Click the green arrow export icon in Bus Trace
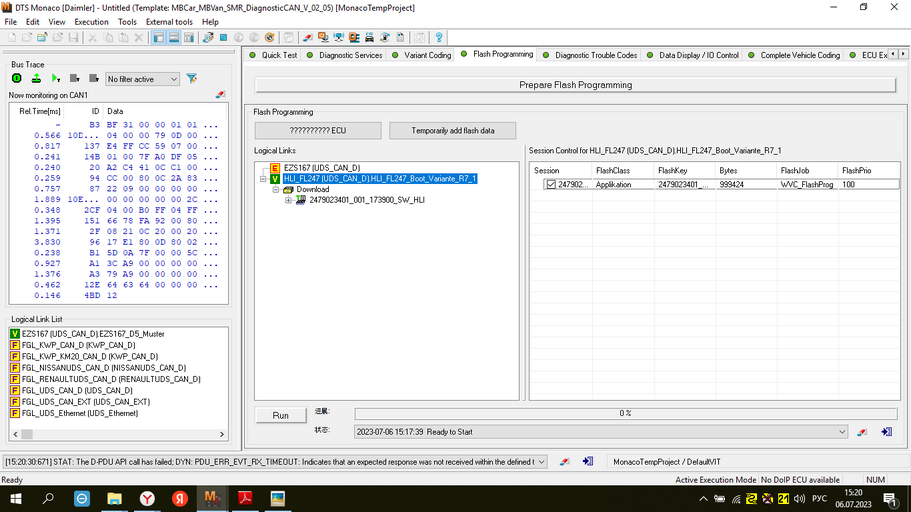 (36, 78)
